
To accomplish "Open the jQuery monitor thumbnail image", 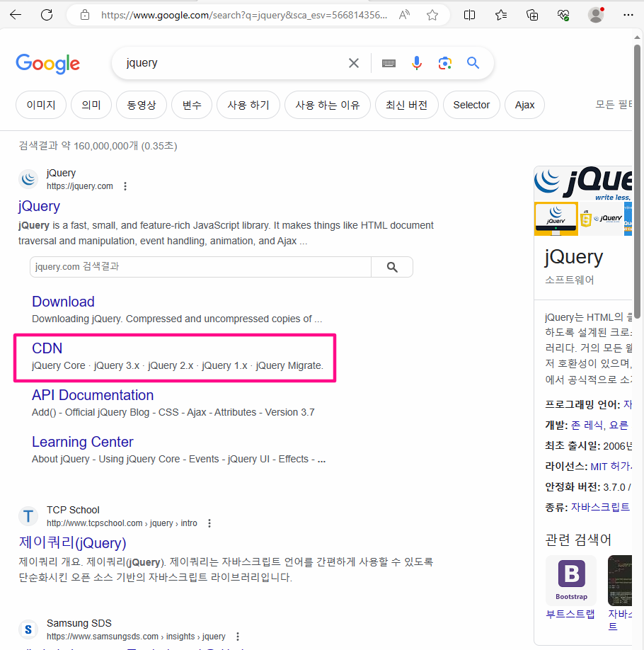I will point(556,219).
